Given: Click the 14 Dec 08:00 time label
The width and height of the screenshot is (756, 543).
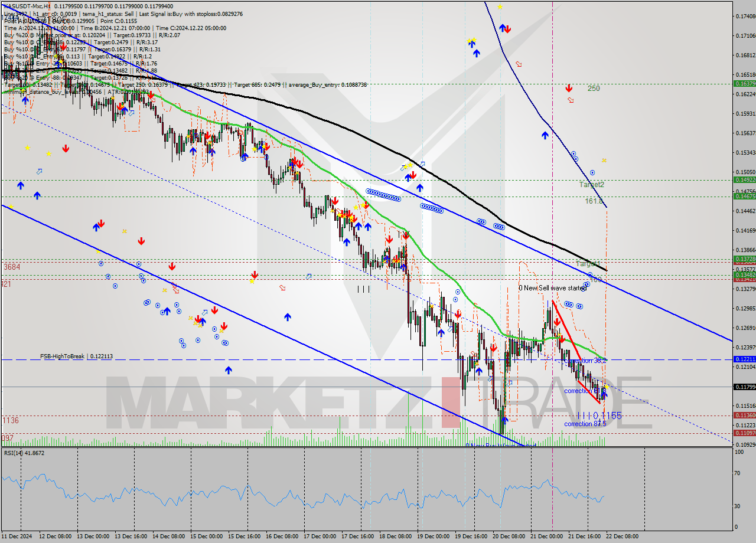Looking at the screenshot, I should 169,536.
